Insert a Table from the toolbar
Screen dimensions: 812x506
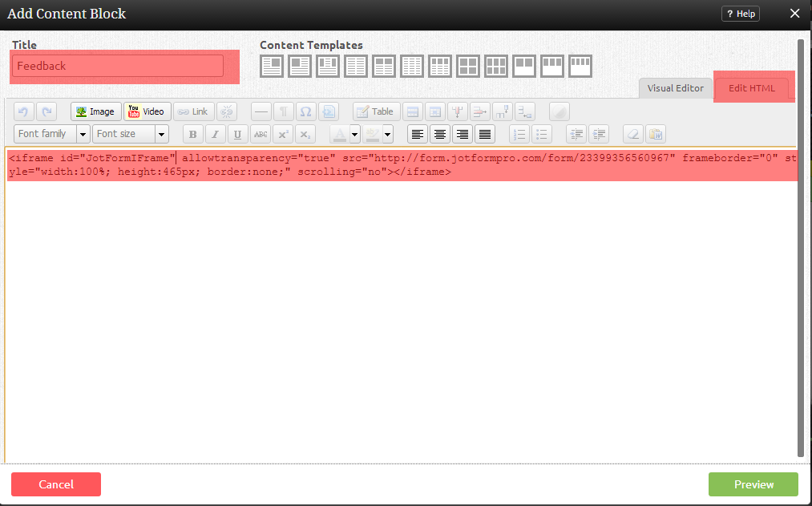377,111
